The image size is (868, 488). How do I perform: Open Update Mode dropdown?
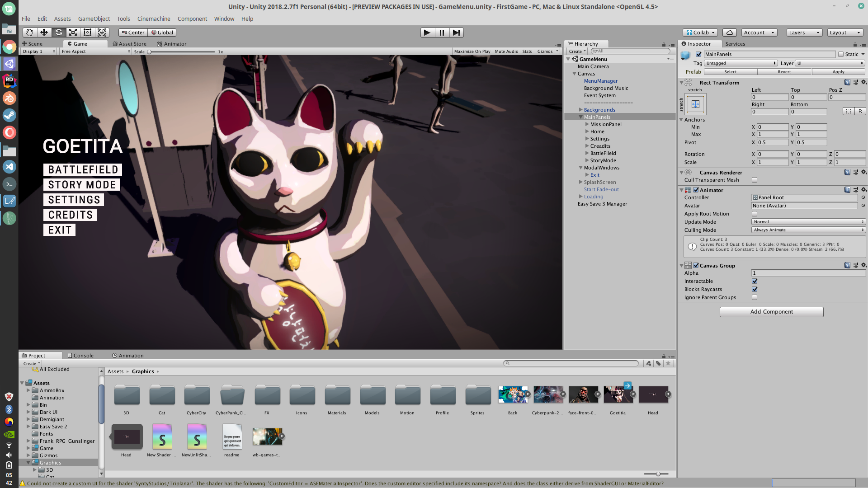click(x=808, y=222)
